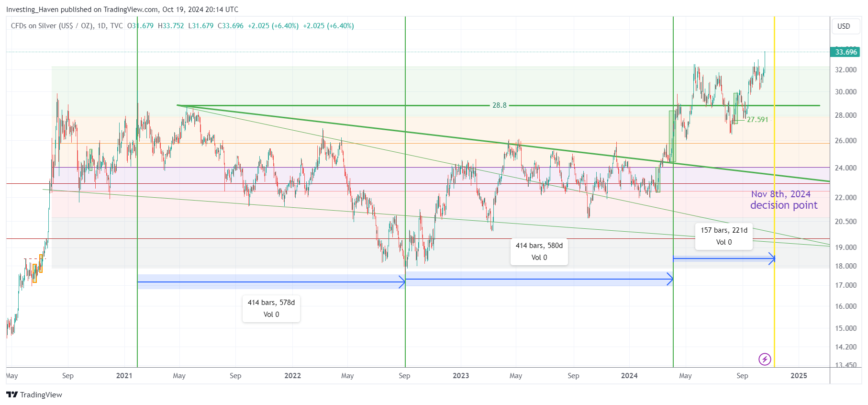Click the first +2.025 (+6.40%) change value
This screenshot has height=405, width=868.
pyautogui.click(x=273, y=26)
